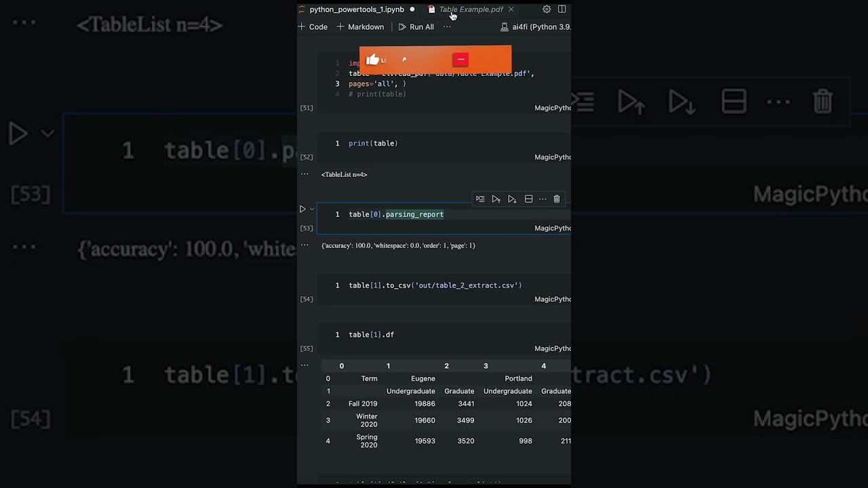The image size is (868, 488).
Task: Split the cell using toolbar icon
Action: coord(528,199)
